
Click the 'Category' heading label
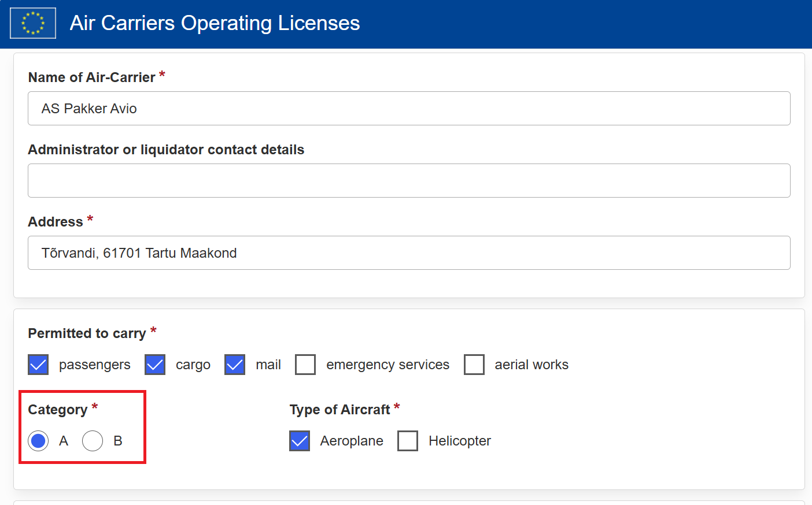pos(57,410)
